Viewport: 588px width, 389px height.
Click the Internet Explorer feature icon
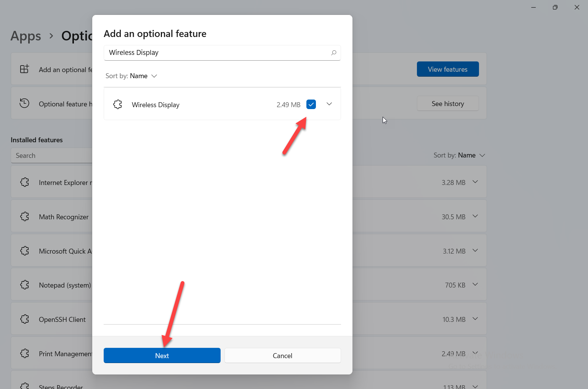(x=25, y=182)
